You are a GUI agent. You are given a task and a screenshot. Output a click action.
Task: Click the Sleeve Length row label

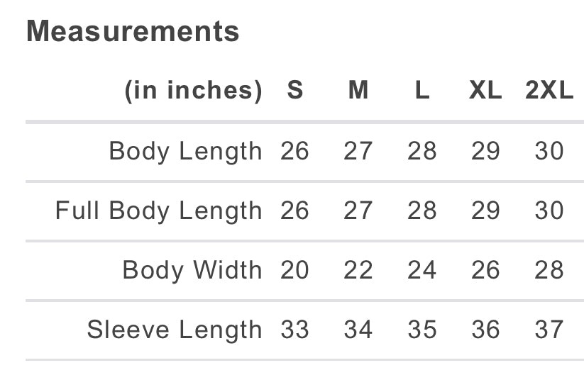[x=174, y=330]
